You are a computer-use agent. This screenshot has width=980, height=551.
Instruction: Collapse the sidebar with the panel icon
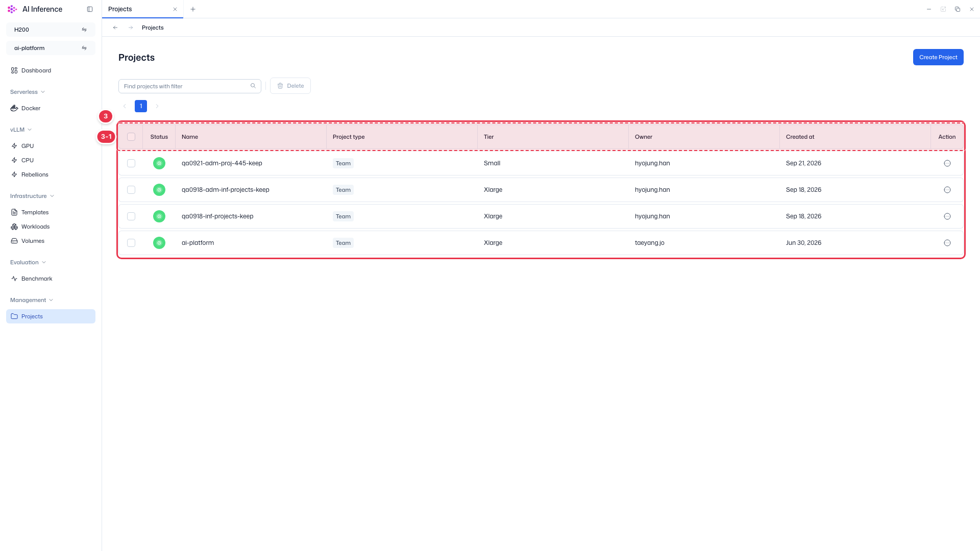90,9
